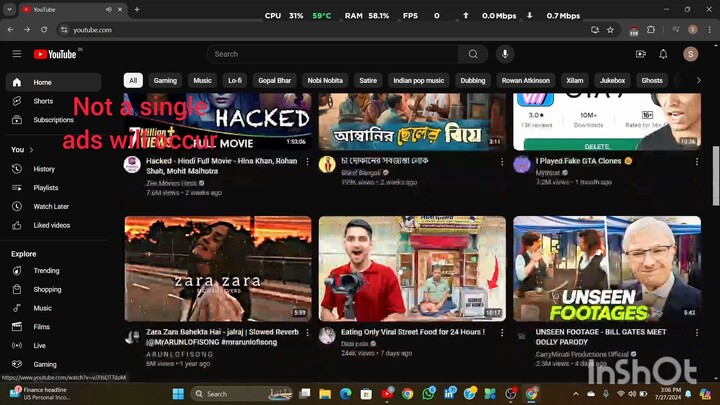
Task: Select the Gopal Bhar chip
Action: pos(275,80)
